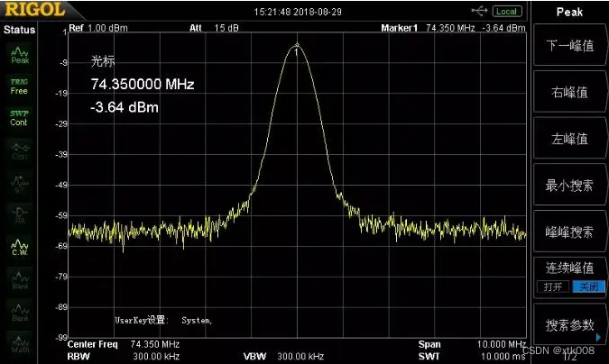Click large 74.350000 MHz cursor readout
609x364 pixels.
pyautogui.click(x=143, y=84)
